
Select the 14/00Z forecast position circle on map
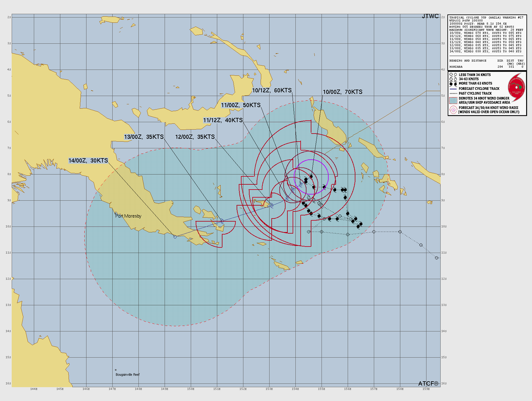click(175, 237)
